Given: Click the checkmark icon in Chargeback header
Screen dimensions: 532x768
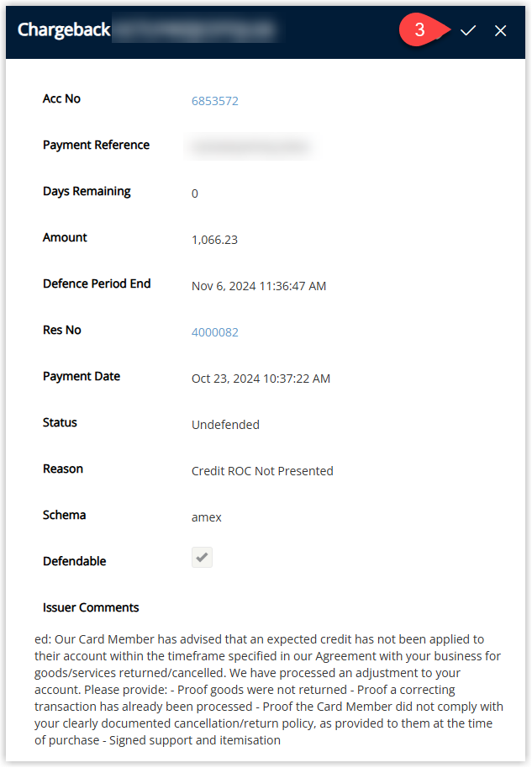Looking at the screenshot, I should point(467,31).
